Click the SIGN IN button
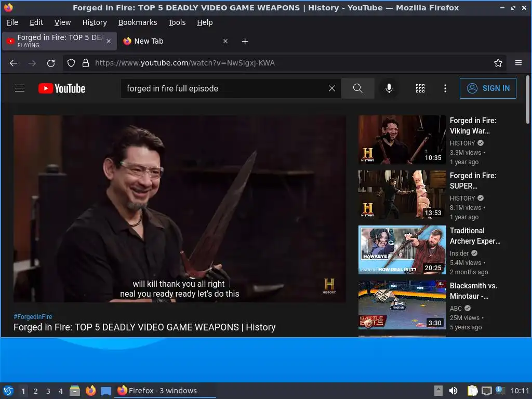The height and width of the screenshot is (399, 532). coord(488,88)
